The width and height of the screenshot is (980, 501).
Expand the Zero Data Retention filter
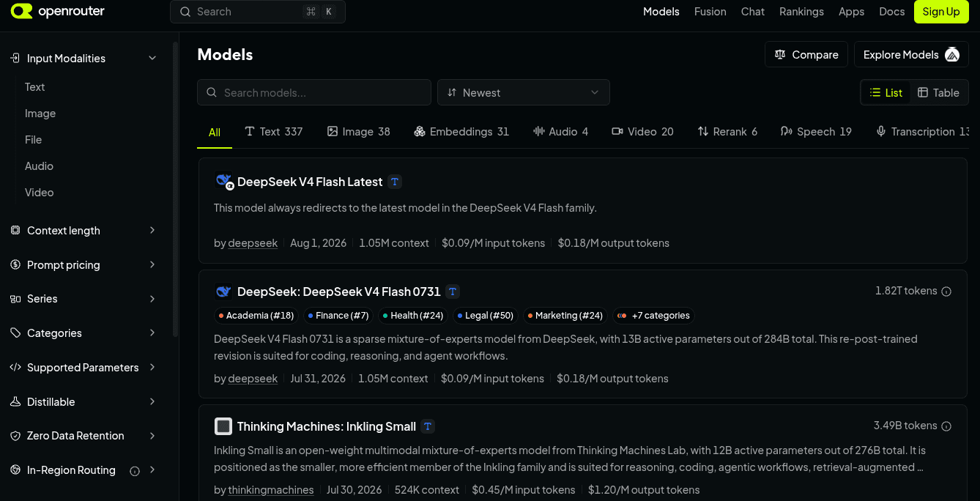click(x=152, y=436)
